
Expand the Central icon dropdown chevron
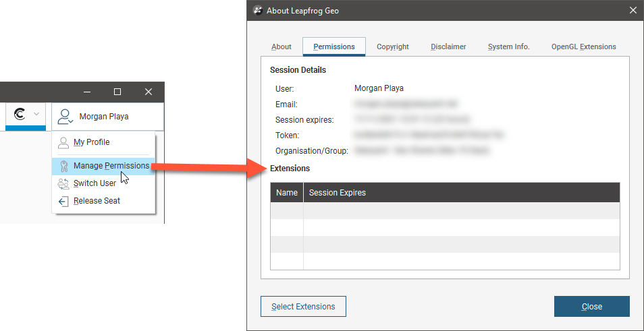coord(36,115)
